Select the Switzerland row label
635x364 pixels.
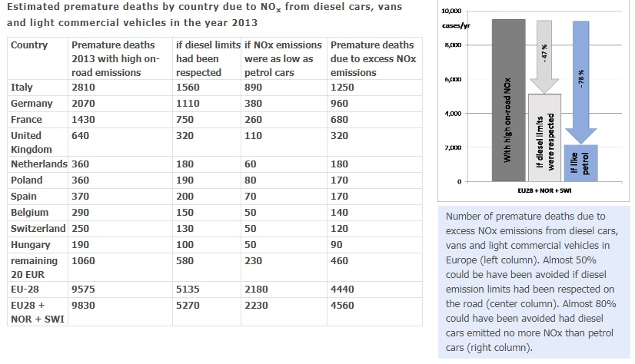[38, 229]
